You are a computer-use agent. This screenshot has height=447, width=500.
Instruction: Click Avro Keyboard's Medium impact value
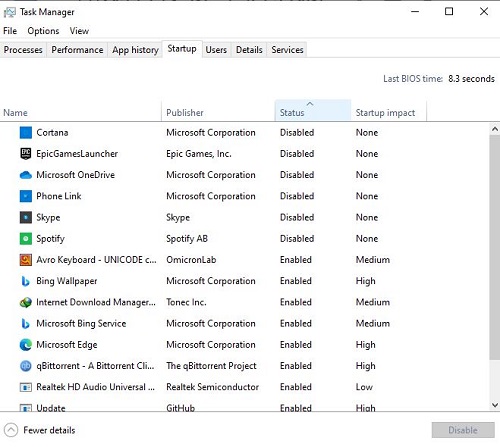click(x=373, y=260)
